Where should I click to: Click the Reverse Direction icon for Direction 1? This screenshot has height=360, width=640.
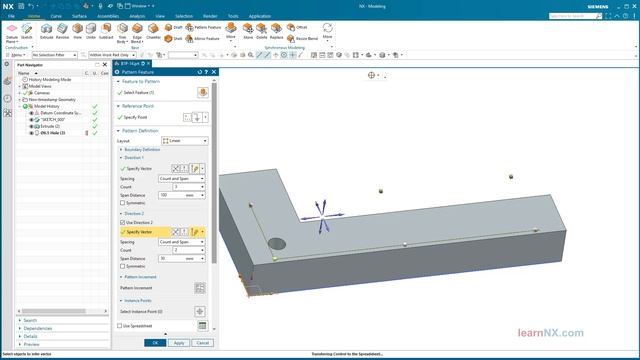point(176,168)
